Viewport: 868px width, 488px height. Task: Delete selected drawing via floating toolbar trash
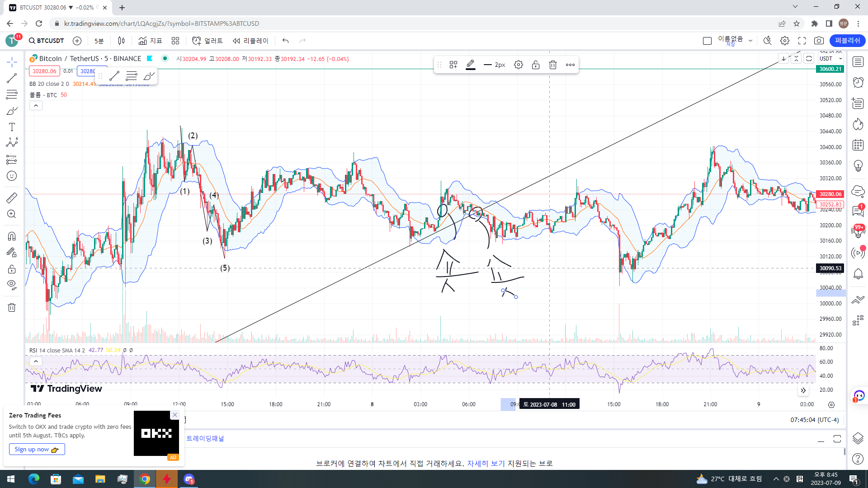click(x=553, y=65)
